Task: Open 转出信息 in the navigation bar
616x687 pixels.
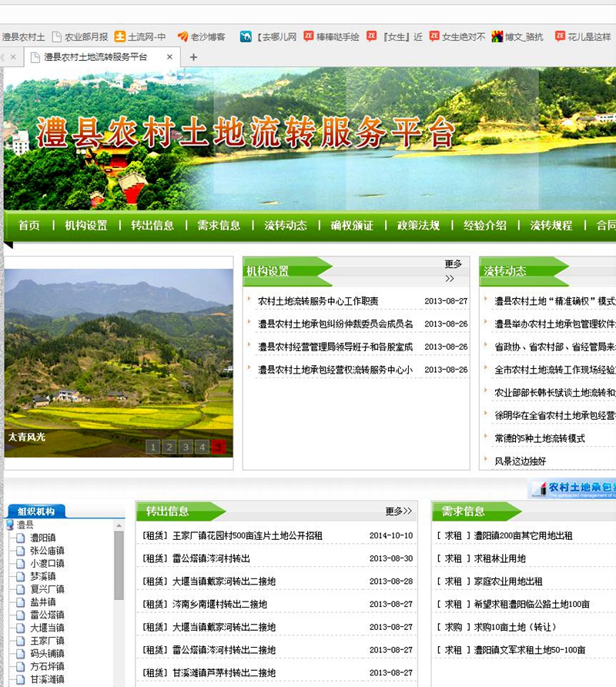Action: pos(152,225)
